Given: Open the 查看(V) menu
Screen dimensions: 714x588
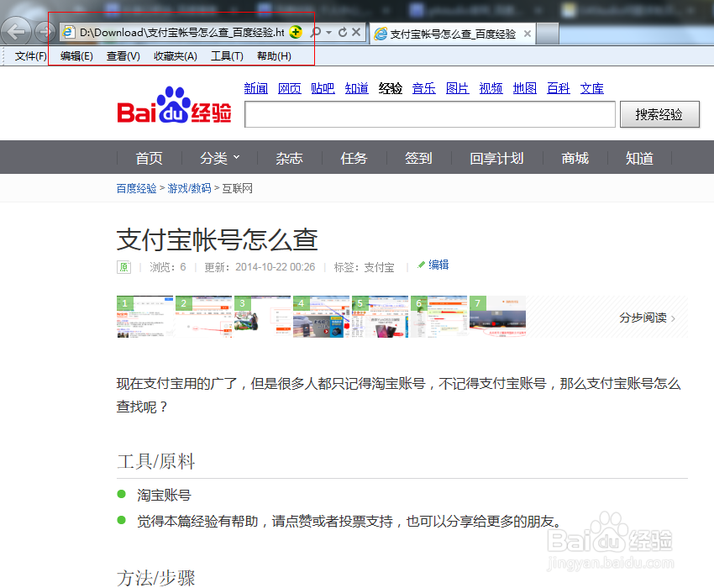Looking at the screenshot, I should click(x=123, y=56).
